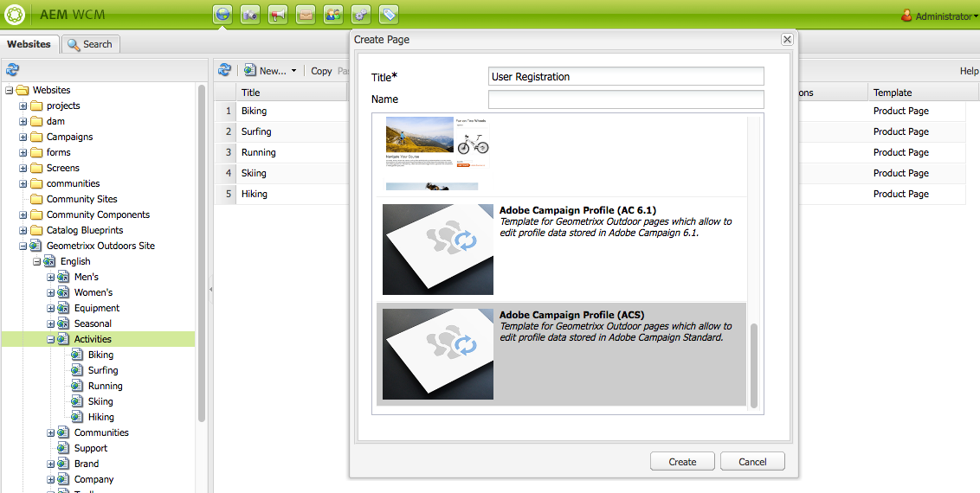
Task: Select the English tree node
Action: pos(75,261)
